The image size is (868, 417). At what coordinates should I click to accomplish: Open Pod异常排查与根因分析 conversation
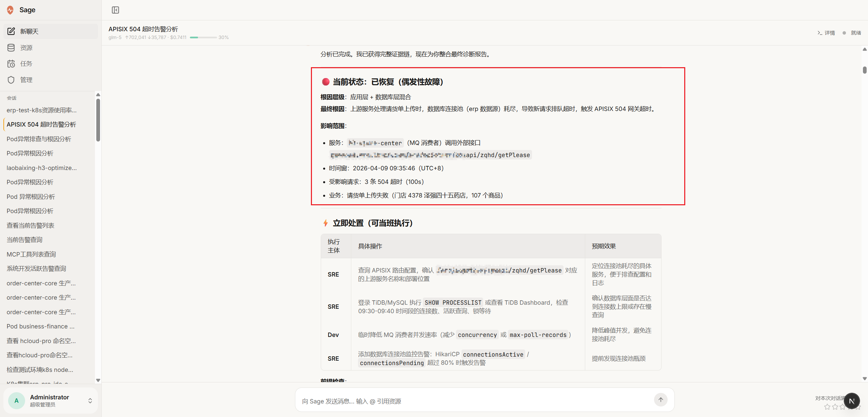[x=39, y=139]
